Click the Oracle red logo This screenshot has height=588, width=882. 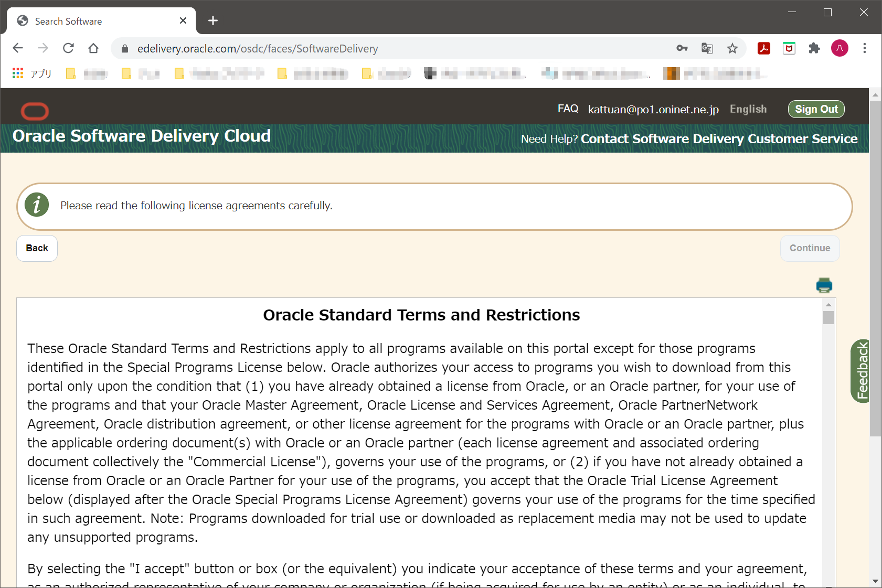[x=35, y=111]
